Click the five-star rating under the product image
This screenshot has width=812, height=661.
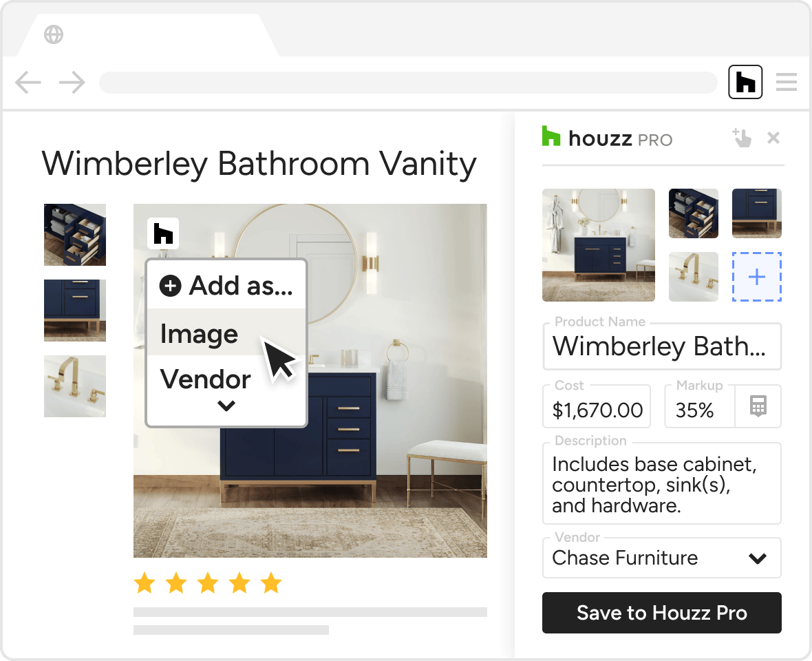point(208,583)
